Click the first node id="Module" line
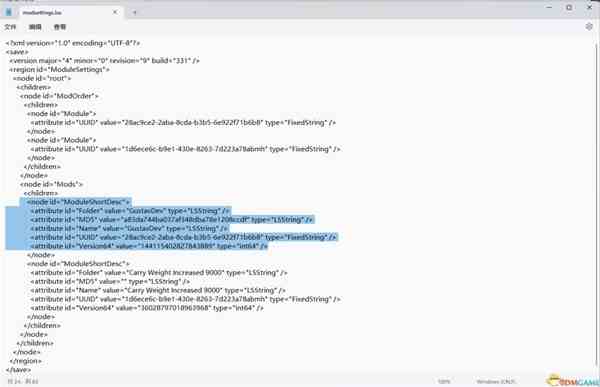Screen dimensions: 600x387 pyautogui.click(x=61, y=113)
